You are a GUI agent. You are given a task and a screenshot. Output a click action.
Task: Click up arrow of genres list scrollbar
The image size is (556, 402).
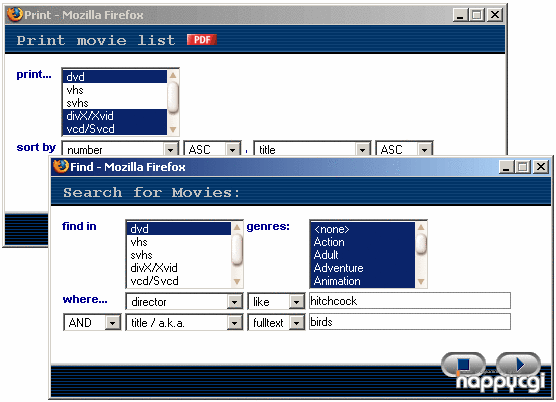tap(421, 227)
